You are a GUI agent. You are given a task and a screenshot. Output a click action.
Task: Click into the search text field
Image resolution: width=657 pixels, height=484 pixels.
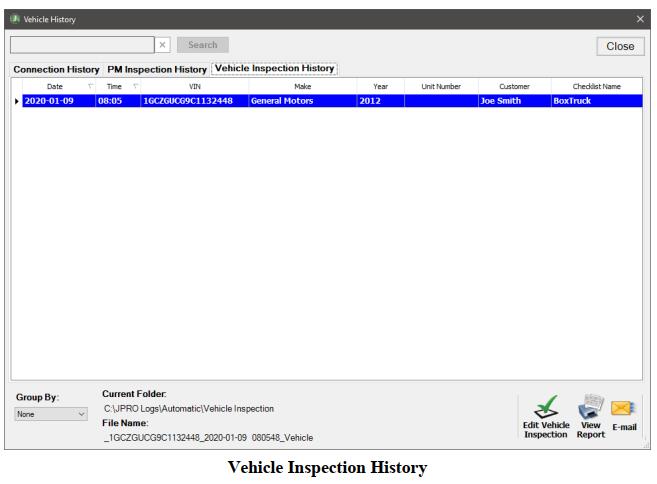tap(82, 45)
